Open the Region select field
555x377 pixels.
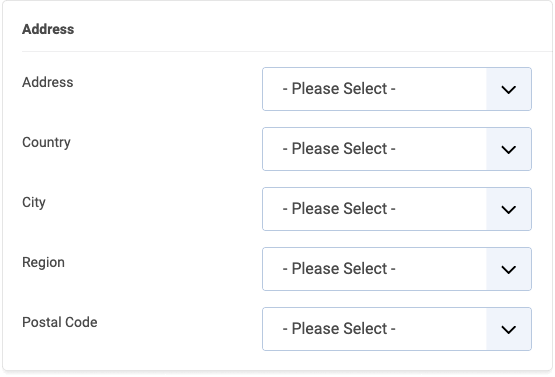pos(397,269)
